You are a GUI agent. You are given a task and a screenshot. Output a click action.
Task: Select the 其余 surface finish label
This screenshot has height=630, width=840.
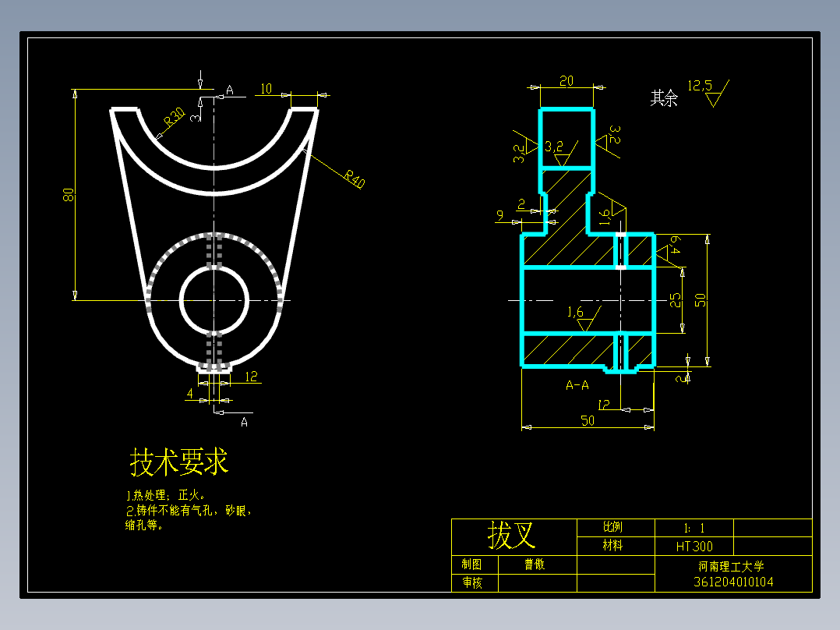664,97
